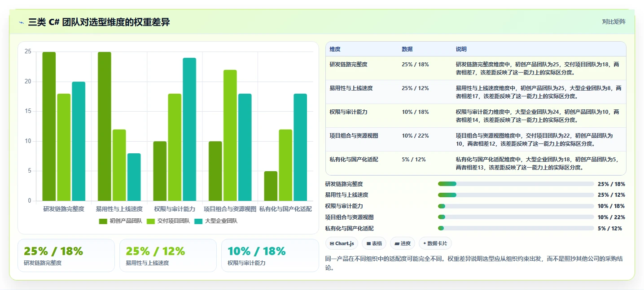Click the 初创产品团队 bar for 易用性与上线速度
The height and width of the screenshot is (290, 644).
[x=105, y=126]
